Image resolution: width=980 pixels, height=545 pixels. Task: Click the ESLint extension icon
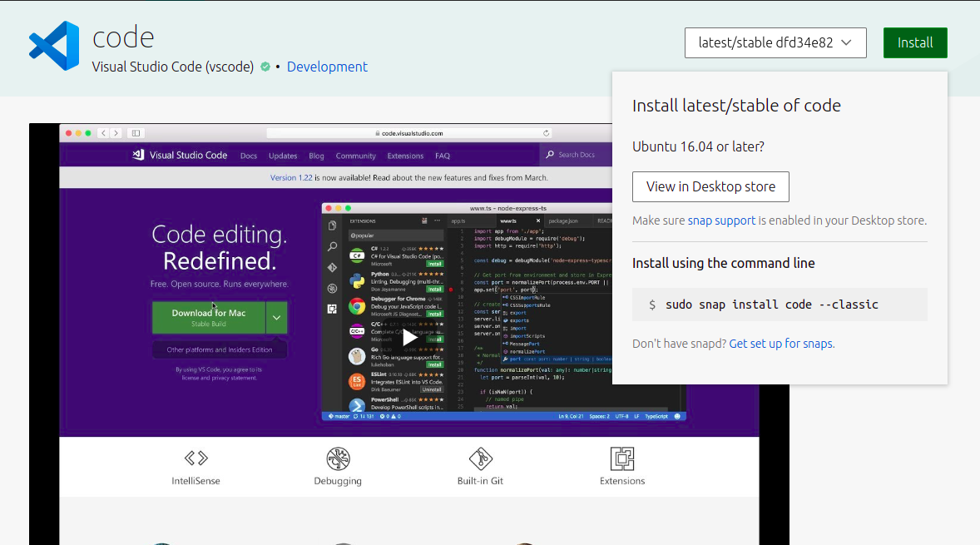tap(357, 380)
